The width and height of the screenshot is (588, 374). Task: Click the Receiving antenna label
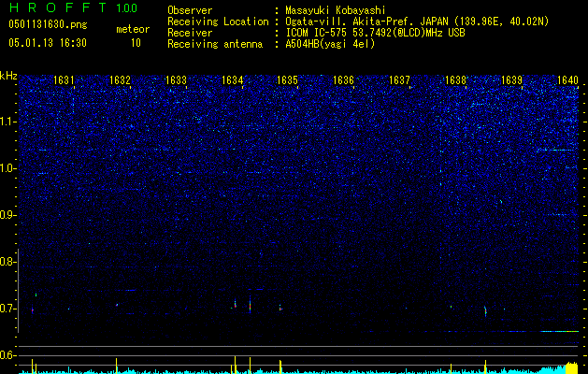215,44
